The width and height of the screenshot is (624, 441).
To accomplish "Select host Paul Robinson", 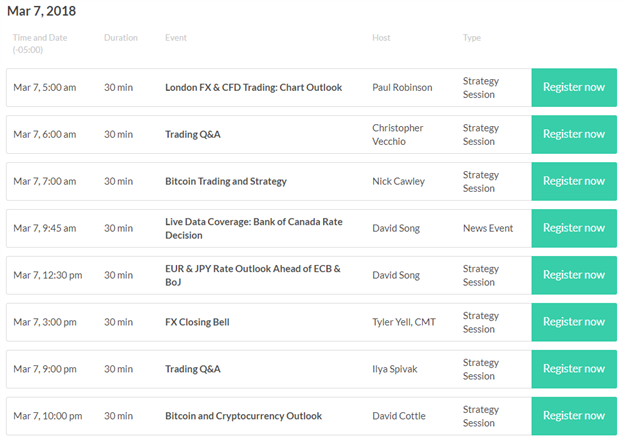I will [x=402, y=88].
